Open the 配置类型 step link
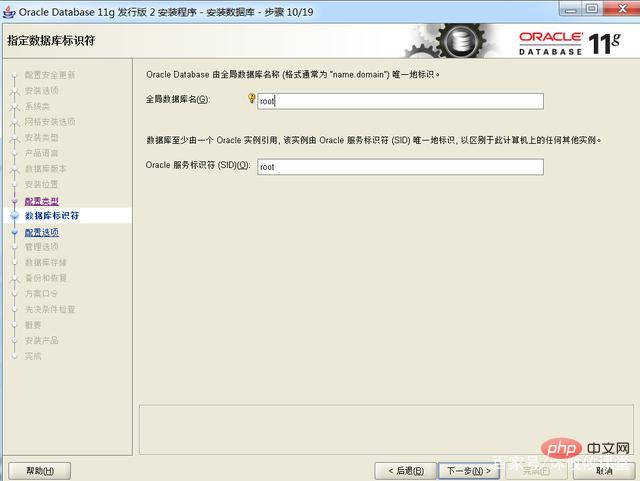The height and width of the screenshot is (481, 640). [42, 201]
